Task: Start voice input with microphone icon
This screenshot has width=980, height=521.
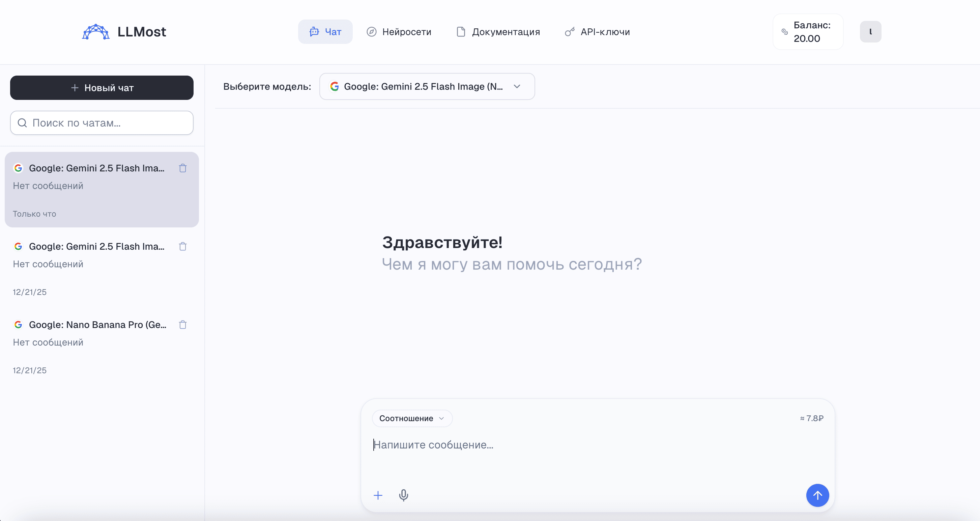Action: (x=404, y=495)
